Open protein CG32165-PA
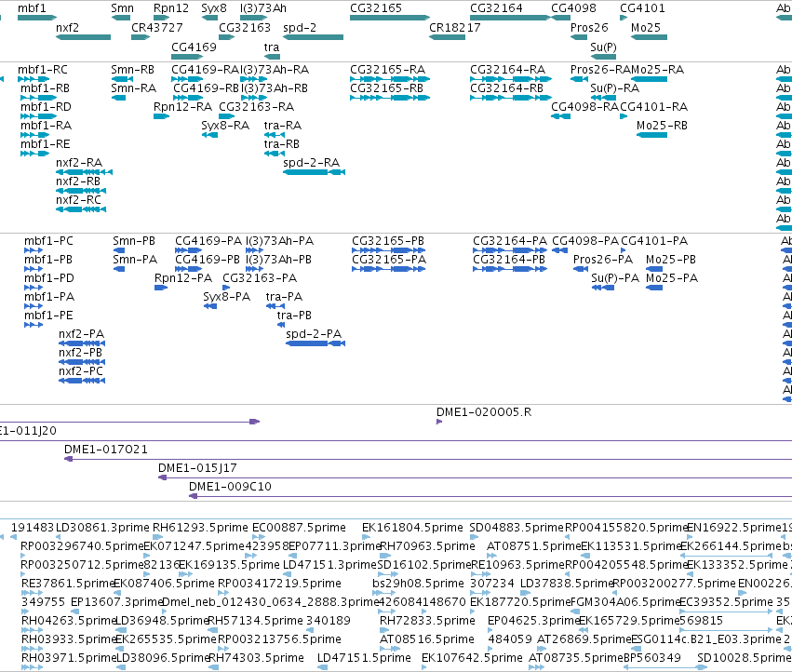 tap(389, 260)
